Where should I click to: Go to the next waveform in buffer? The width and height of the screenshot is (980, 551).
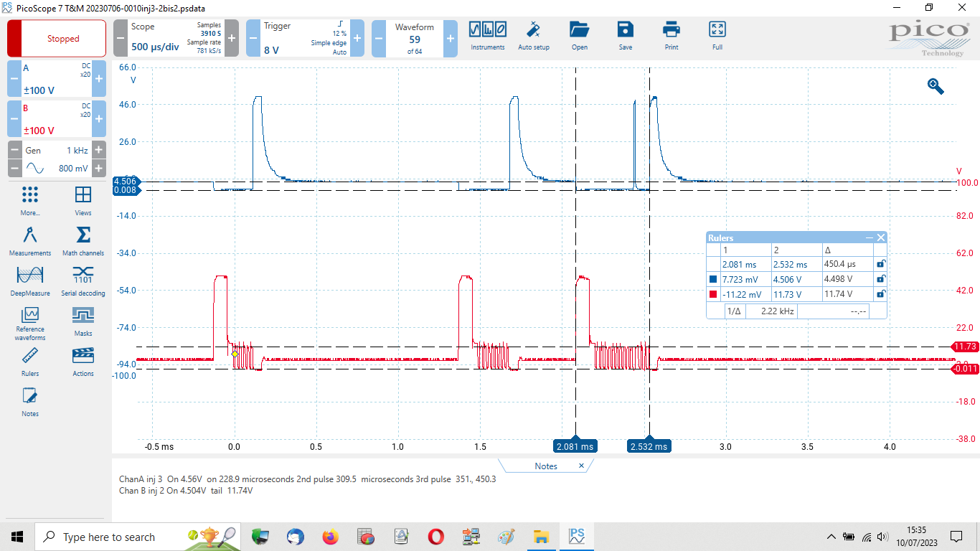(450, 38)
